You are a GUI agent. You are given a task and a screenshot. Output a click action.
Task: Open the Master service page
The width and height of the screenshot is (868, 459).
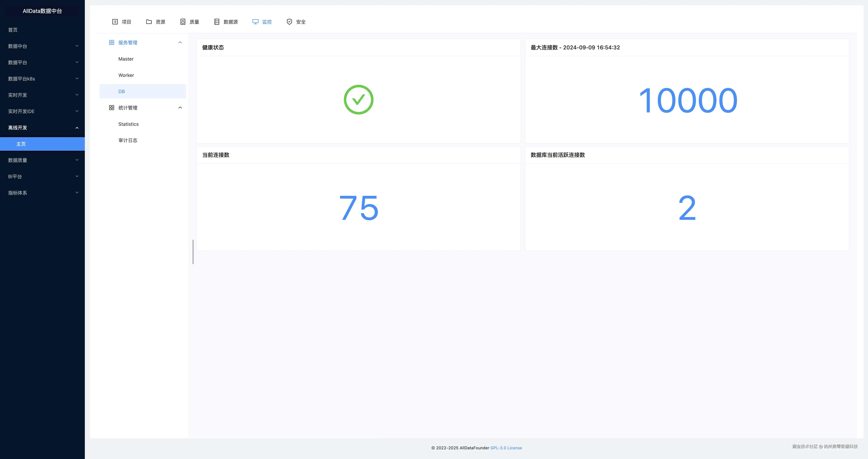(x=126, y=59)
